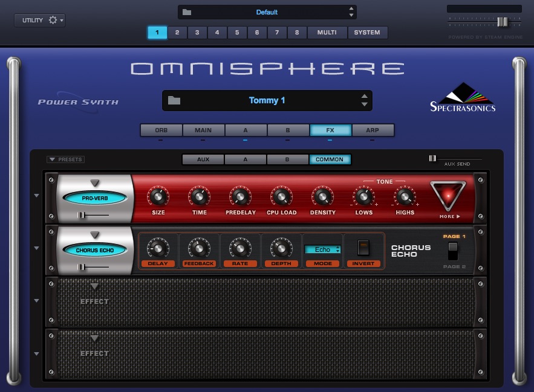The width and height of the screenshot is (534, 392).
Task: Open the MULTI page
Action: [327, 33]
